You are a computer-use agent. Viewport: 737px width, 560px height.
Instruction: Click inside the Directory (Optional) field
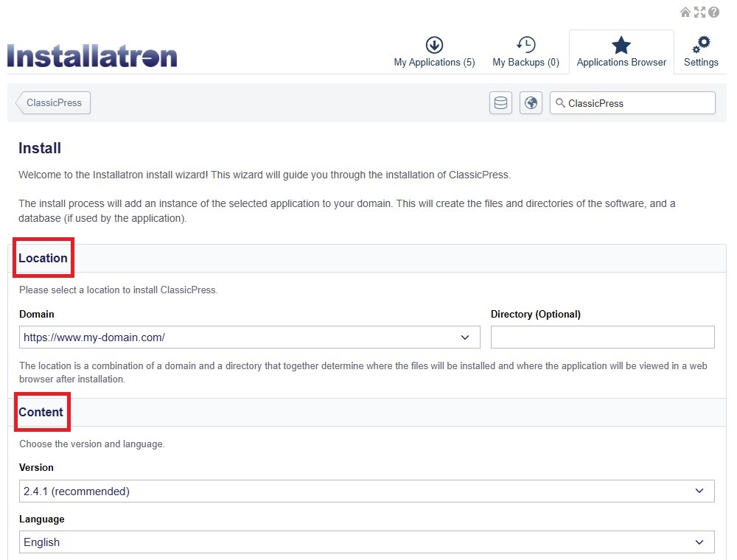(602, 337)
